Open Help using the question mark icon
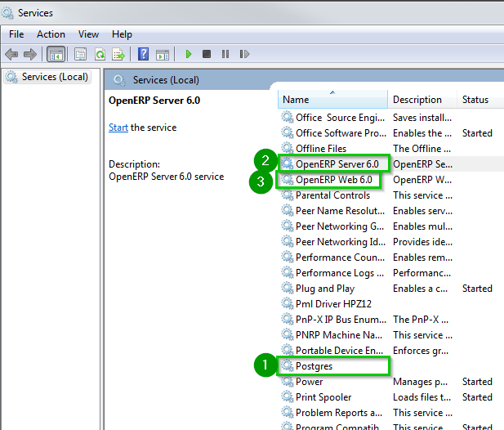This screenshot has height=430, width=504. [143, 54]
